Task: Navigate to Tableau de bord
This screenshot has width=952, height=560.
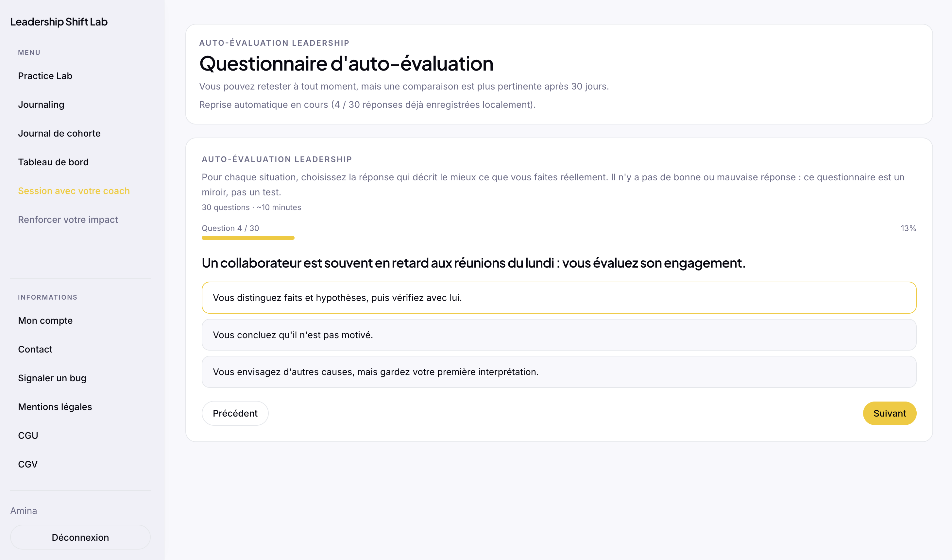Action: 53,162
